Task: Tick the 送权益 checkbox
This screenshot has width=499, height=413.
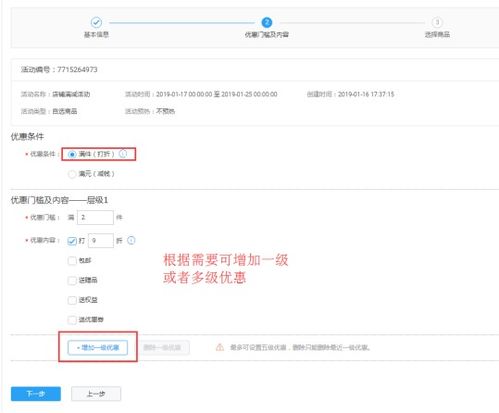Action: point(72,300)
